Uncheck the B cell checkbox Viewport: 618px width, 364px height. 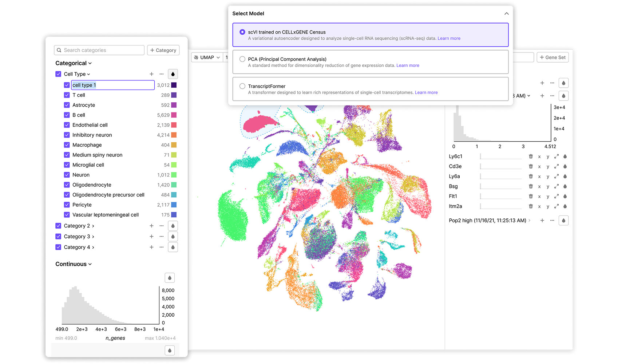pos(67,115)
